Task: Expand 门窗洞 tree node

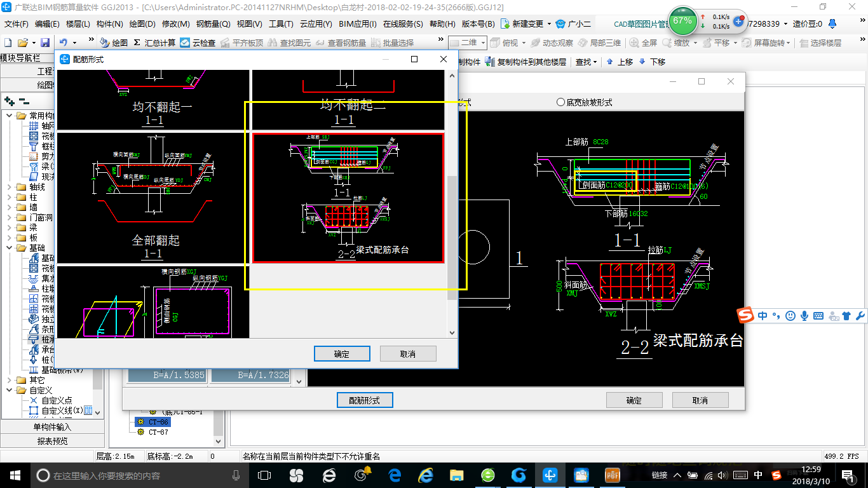Action: (x=10, y=217)
